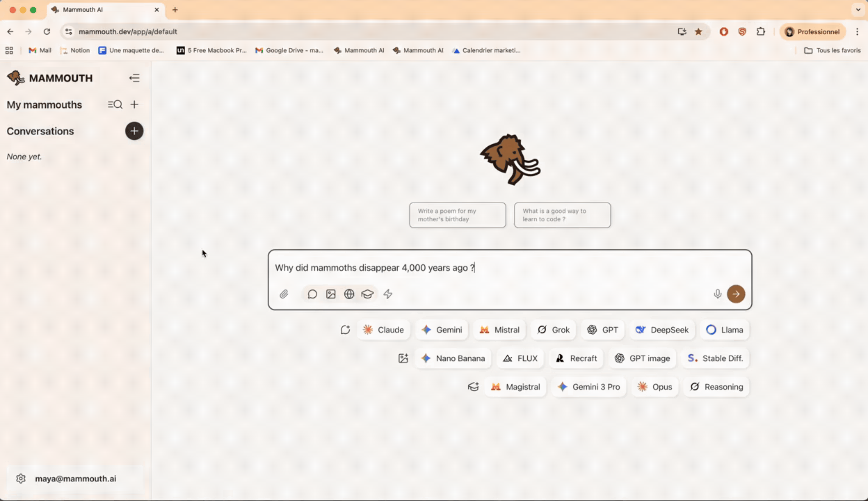
Task: Attach a file using the paperclip icon
Action: pyautogui.click(x=284, y=294)
